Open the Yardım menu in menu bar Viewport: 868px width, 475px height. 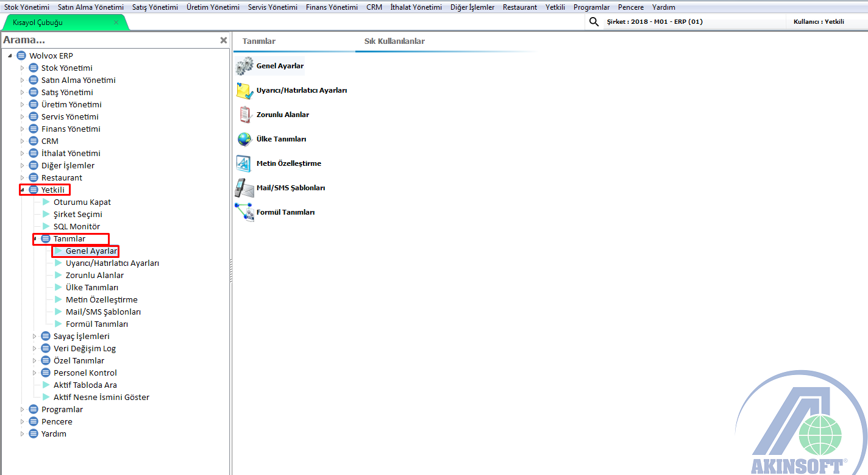point(664,7)
